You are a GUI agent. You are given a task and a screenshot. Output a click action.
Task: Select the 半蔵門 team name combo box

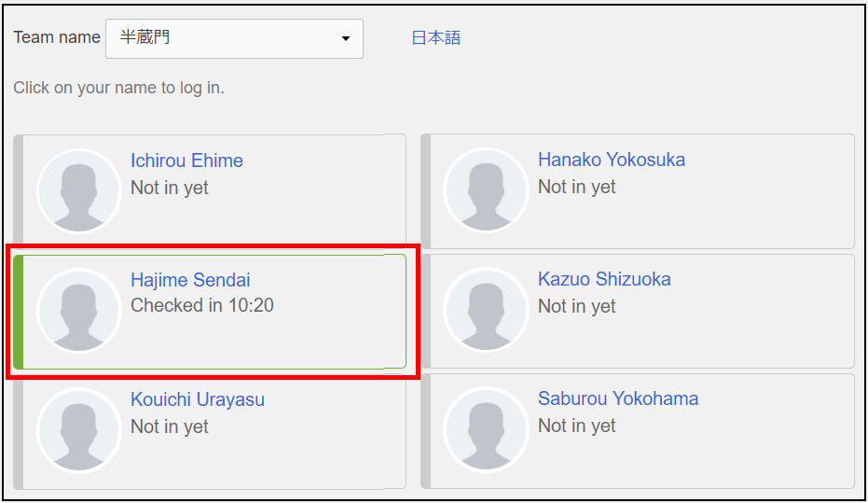234,39
